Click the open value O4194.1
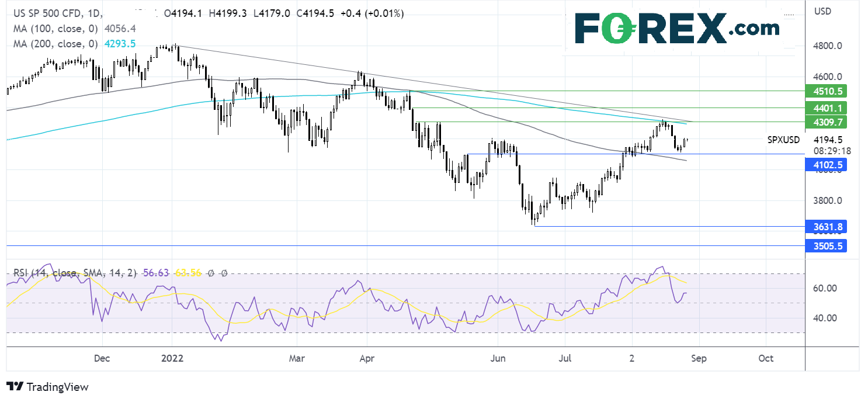Image resolution: width=868 pixels, height=402 pixels. click(185, 13)
